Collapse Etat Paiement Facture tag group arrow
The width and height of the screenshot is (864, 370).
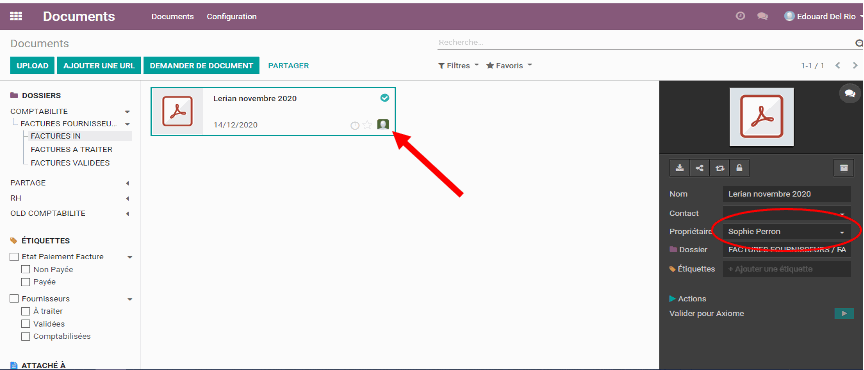pyautogui.click(x=130, y=257)
